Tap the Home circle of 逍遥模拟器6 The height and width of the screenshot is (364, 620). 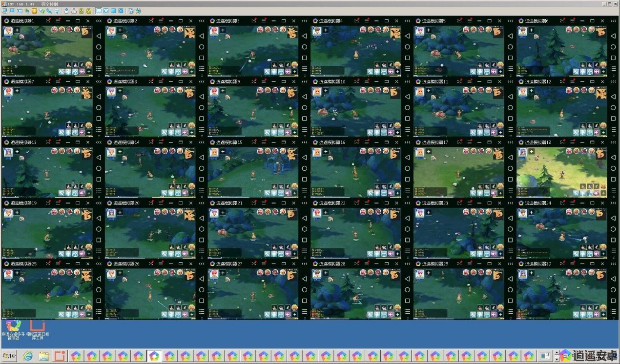[614, 47]
